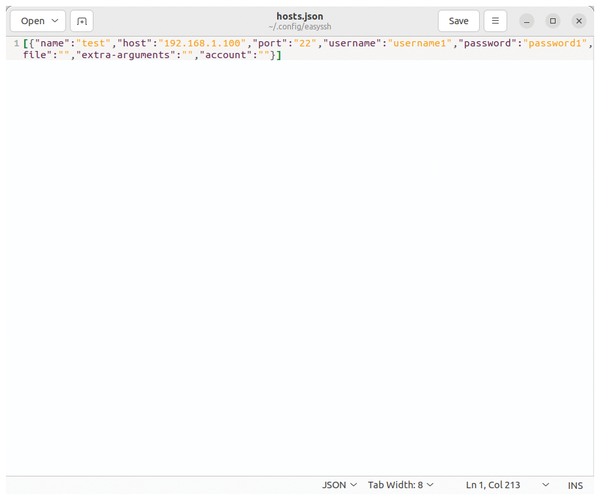Click the "port" key text
600x500 pixels.
coord(270,43)
